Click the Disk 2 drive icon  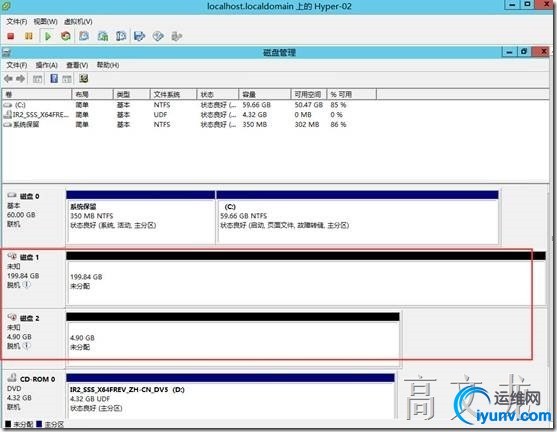click(12, 317)
